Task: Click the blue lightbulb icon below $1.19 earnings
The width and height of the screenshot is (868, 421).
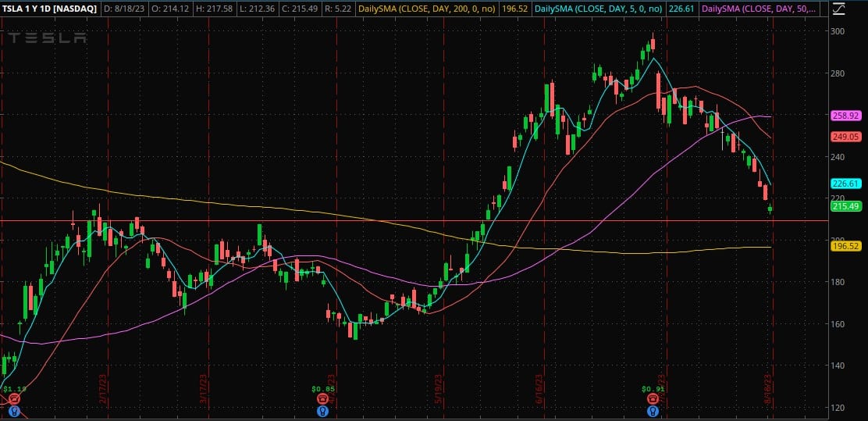Action: (x=14, y=411)
